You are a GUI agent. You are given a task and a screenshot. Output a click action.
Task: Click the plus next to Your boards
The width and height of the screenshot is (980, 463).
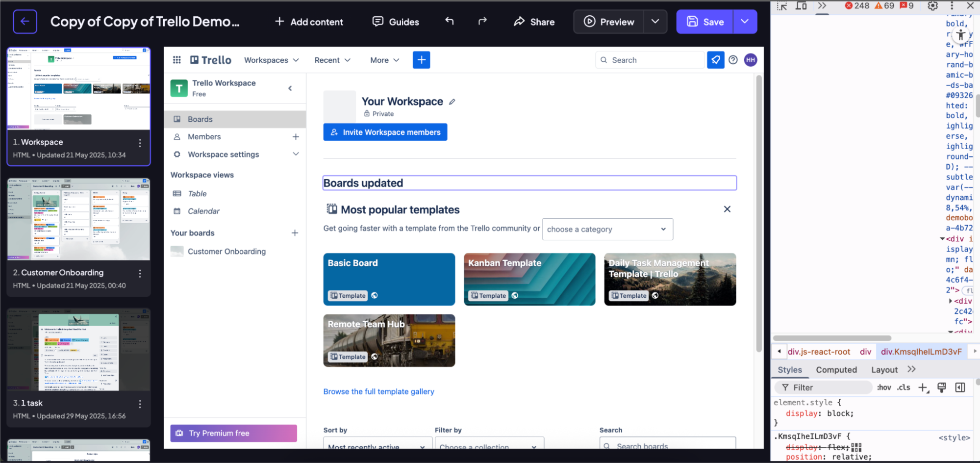point(295,233)
